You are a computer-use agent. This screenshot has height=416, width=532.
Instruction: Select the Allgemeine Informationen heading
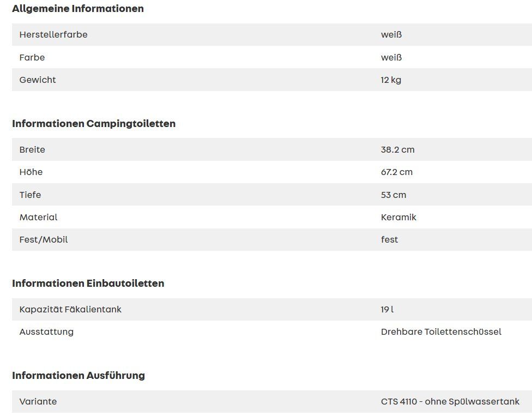click(x=78, y=9)
